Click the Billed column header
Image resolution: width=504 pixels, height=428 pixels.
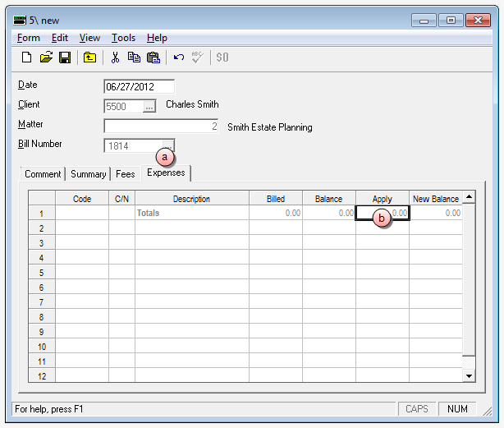click(x=276, y=199)
